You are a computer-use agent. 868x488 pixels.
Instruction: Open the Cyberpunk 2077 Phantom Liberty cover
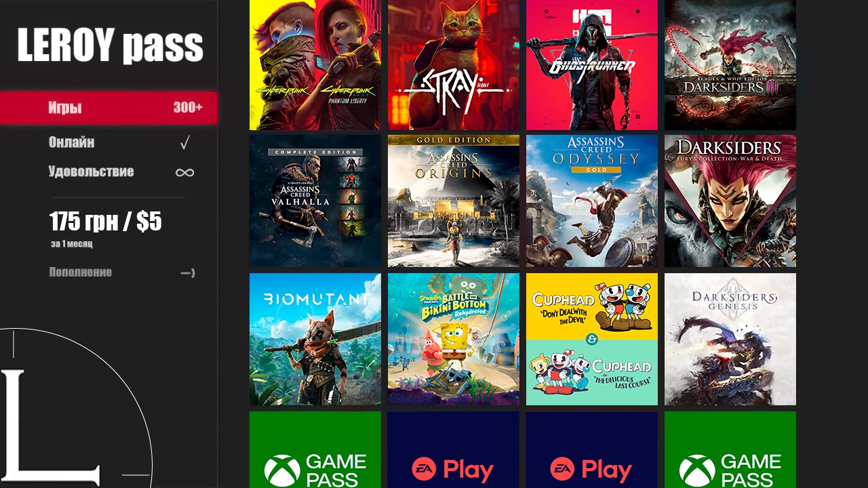[x=315, y=65]
